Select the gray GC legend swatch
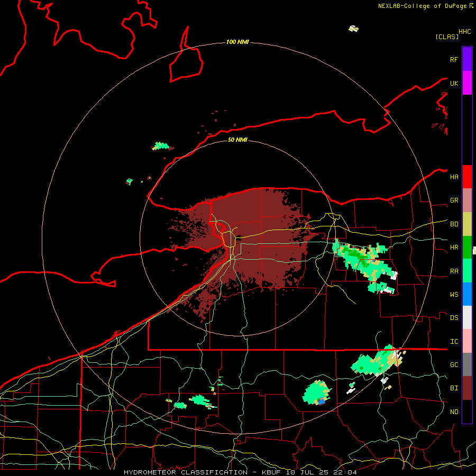 pyautogui.click(x=467, y=364)
